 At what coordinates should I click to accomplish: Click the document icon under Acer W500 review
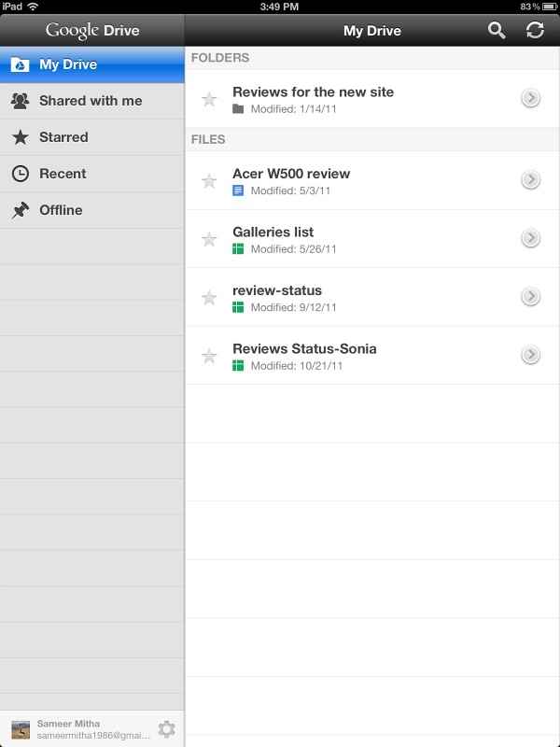tap(238, 190)
